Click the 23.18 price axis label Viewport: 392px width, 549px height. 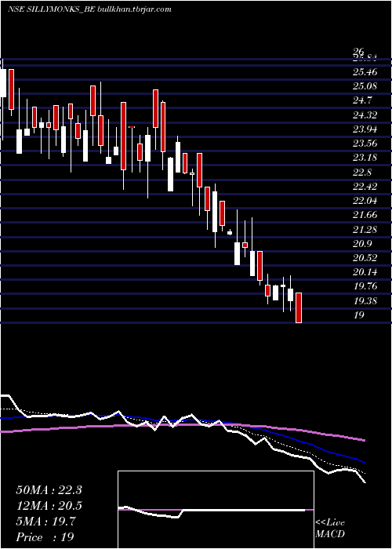365,158
